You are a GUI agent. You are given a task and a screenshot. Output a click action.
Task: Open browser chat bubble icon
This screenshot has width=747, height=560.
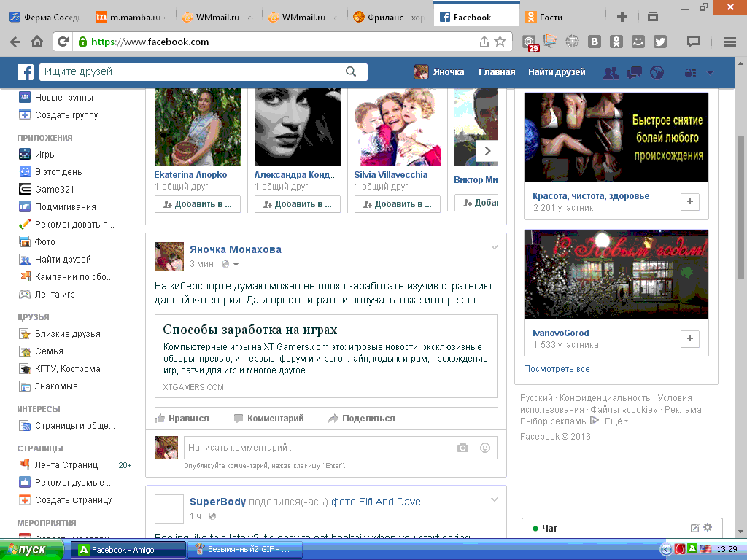click(x=694, y=42)
